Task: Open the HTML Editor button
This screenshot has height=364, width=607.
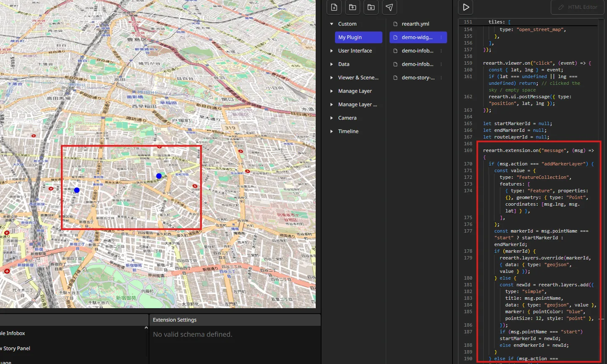Action: (578, 7)
